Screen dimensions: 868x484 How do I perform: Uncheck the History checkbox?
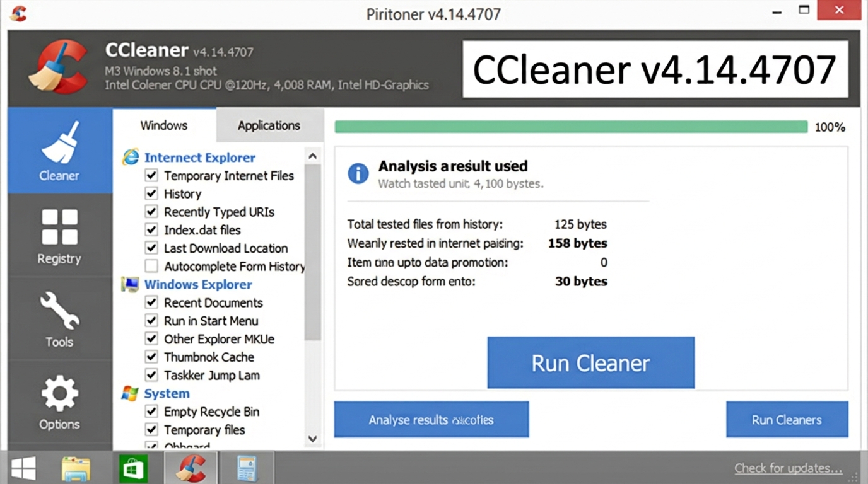151,193
